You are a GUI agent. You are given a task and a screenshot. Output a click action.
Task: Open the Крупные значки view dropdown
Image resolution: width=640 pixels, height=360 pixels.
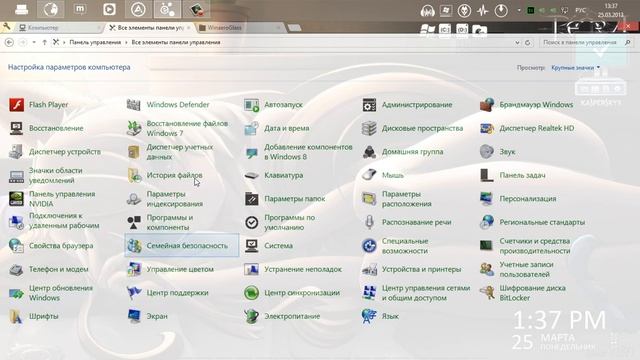(x=576, y=68)
